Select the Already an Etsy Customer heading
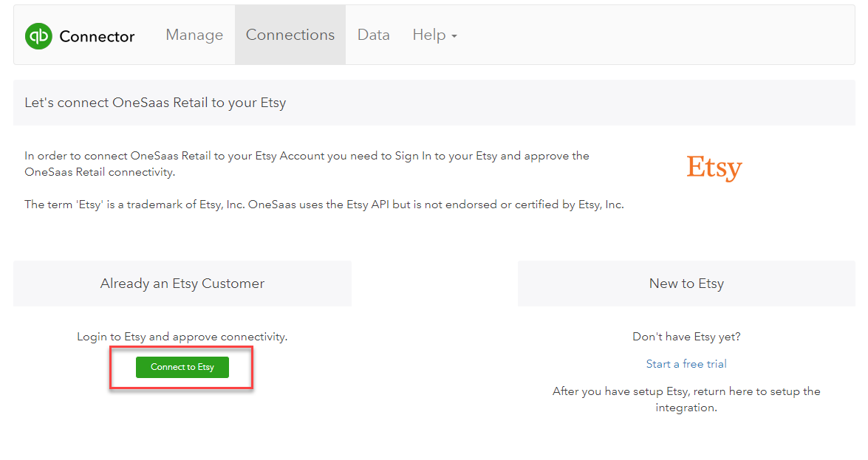 pyautogui.click(x=182, y=284)
